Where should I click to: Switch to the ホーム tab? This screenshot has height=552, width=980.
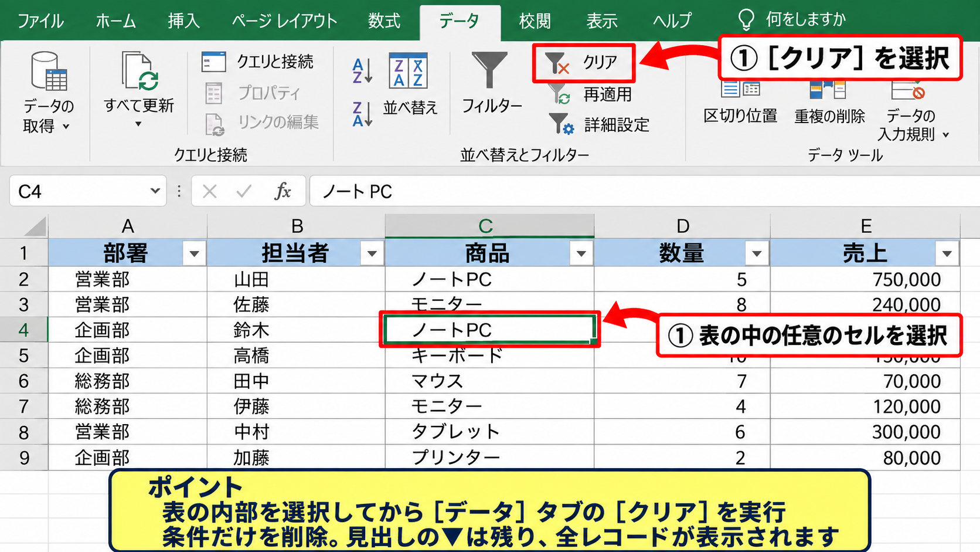coord(115,21)
